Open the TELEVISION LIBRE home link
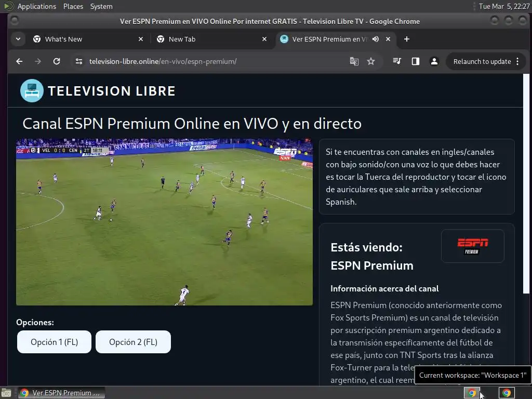 pyautogui.click(x=111, y=91)
